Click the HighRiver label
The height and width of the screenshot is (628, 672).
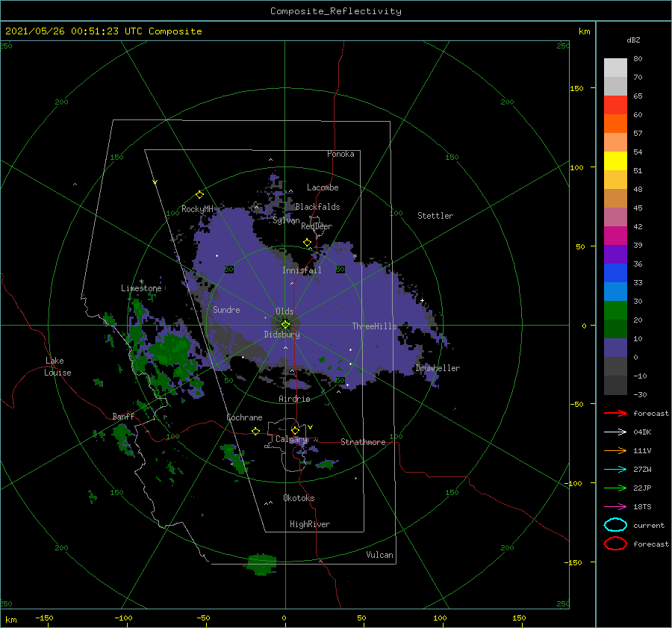coord(310,524)
